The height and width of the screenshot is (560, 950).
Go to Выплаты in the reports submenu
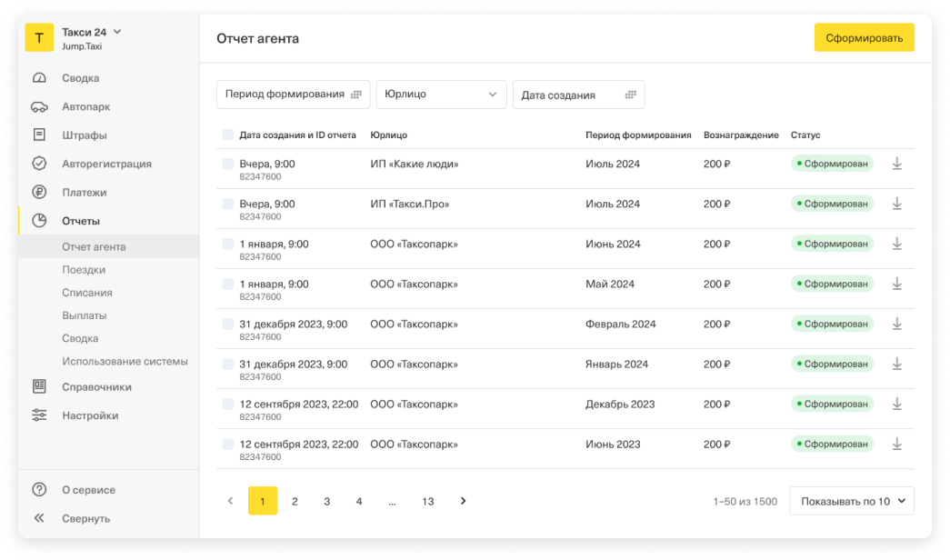click(84, 315)
